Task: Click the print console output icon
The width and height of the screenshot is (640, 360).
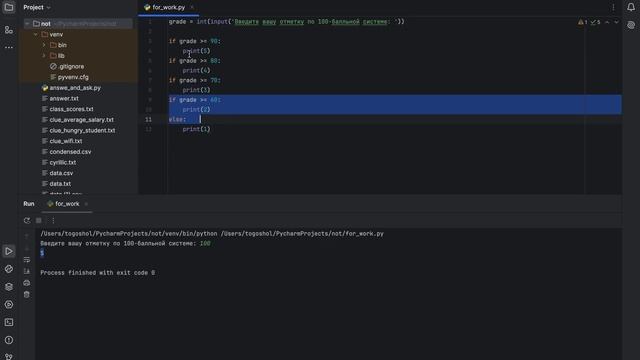Action: tap(27, 282)
